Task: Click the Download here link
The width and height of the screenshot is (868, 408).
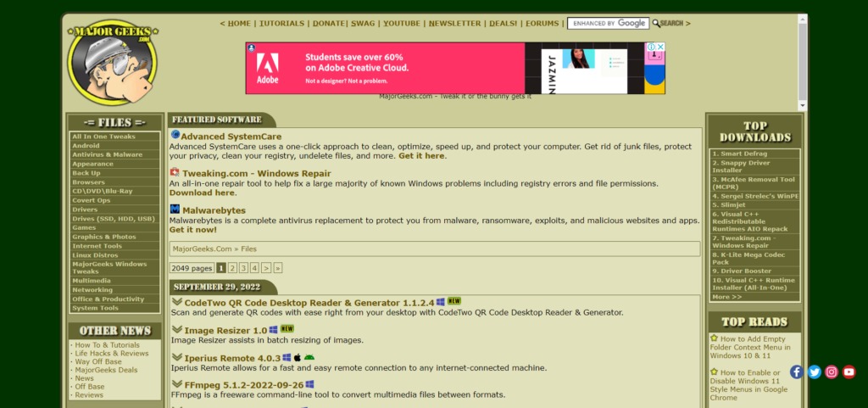Action: [x=202, y=193]
